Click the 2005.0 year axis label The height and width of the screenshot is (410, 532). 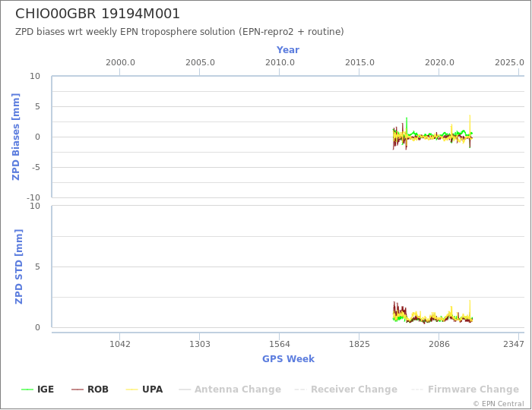click(x=200, y=63)
